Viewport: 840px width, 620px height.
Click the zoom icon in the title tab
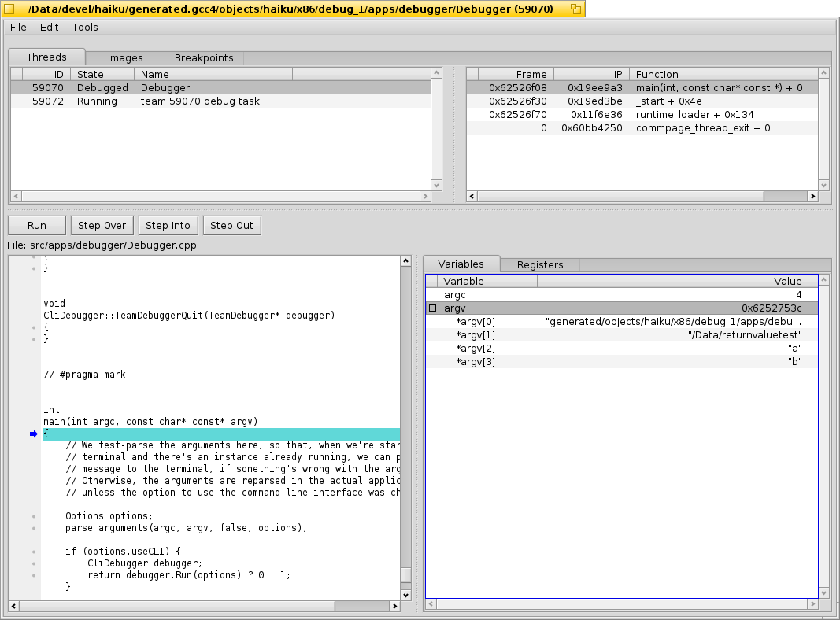576,9
